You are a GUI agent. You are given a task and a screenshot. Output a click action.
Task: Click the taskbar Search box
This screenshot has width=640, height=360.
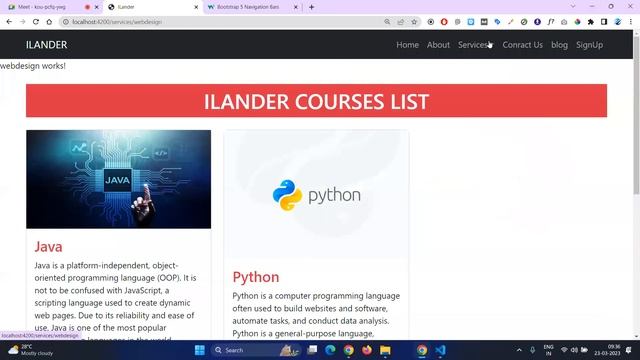coord(255,350)
